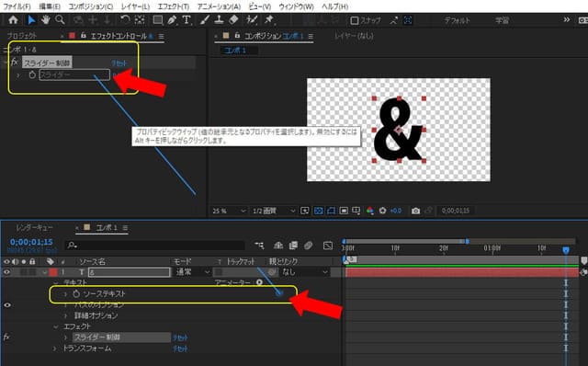
Task: Toggle visibility eye of the & layer
Action: [x=6, y=272]
